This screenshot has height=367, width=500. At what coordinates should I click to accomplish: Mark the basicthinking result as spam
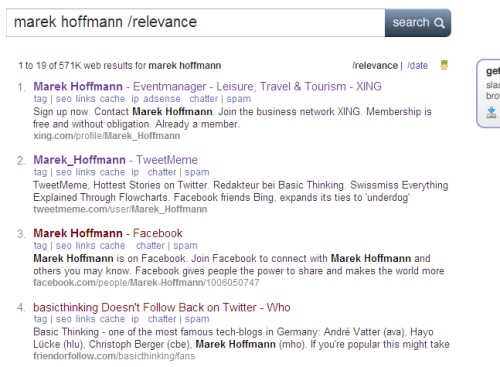(x=197, y=319)
